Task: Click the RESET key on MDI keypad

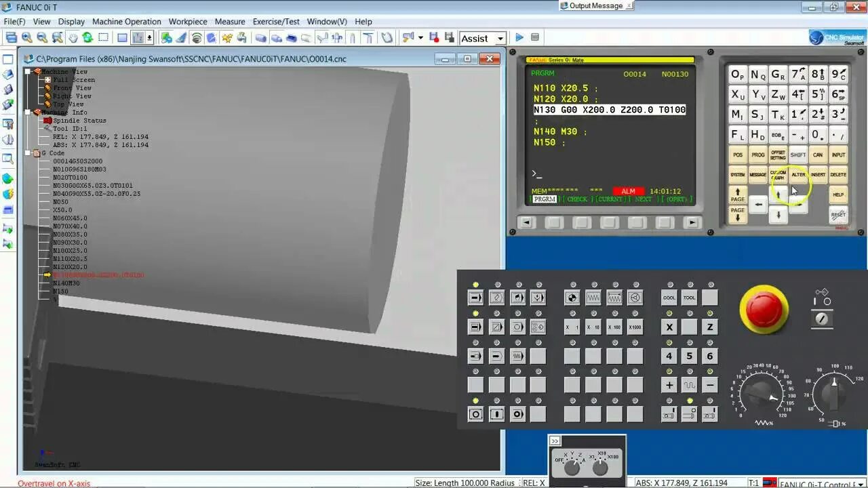Action: tap(839, 215)
